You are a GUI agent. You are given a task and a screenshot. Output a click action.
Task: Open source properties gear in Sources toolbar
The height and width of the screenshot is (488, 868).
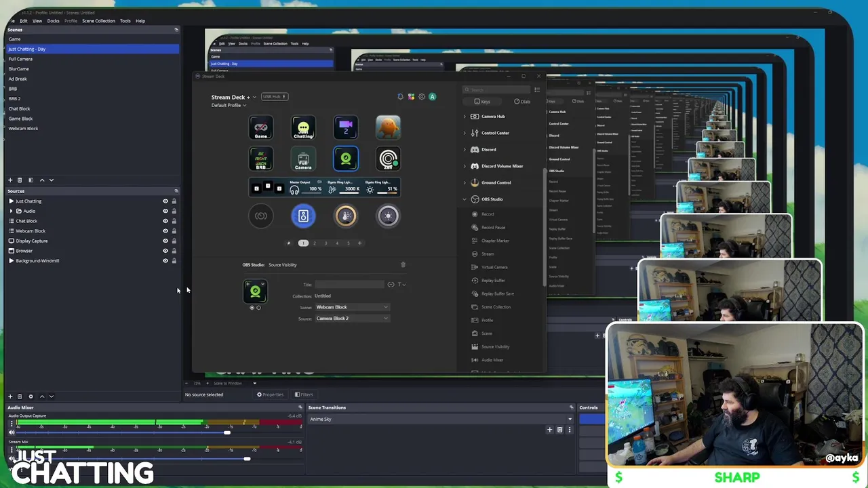pyautogui.click(x=31, y=396)
